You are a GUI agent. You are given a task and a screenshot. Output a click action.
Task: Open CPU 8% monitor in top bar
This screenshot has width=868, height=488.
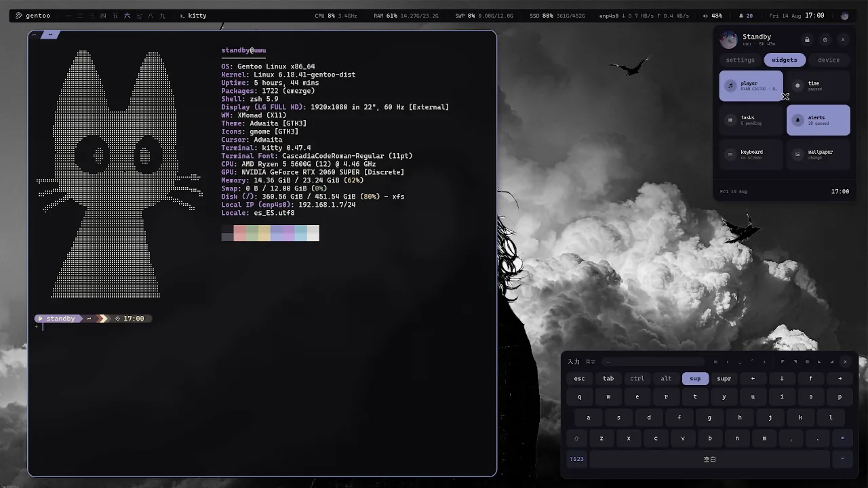(336, 16)
